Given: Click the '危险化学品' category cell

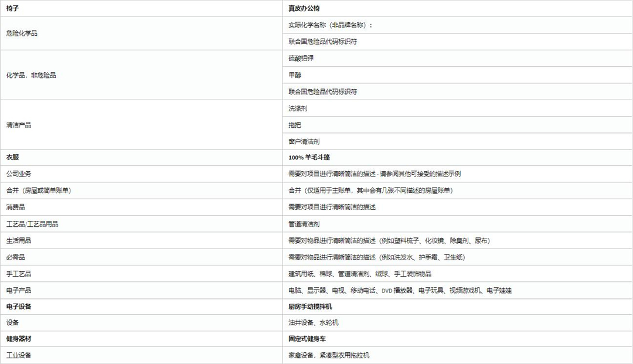Looking at the screenshot, I should 141,33.
